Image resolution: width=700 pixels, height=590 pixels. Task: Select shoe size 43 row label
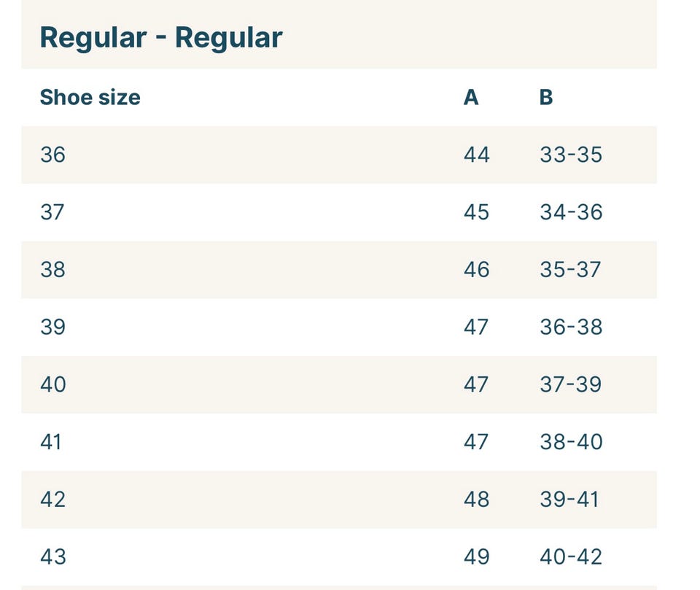pyautogui.click(x=53, y=557)
